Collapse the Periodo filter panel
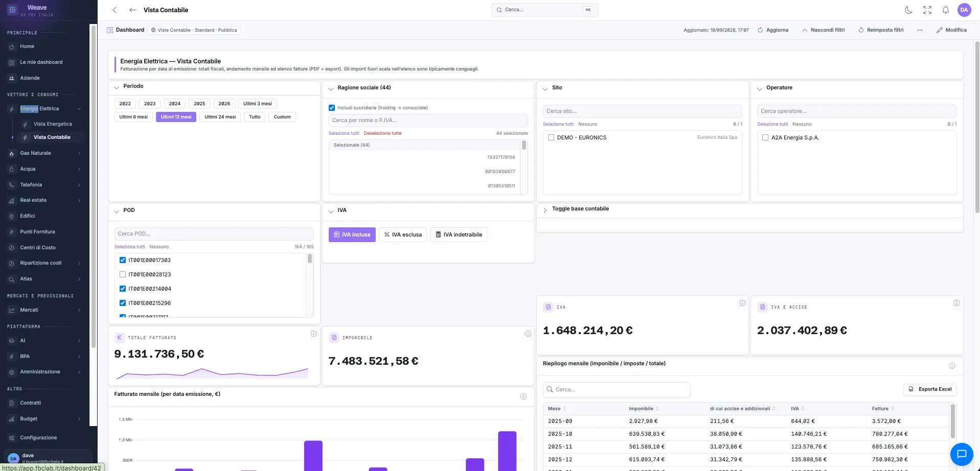 pyautogui.click(x=117, y=87)
